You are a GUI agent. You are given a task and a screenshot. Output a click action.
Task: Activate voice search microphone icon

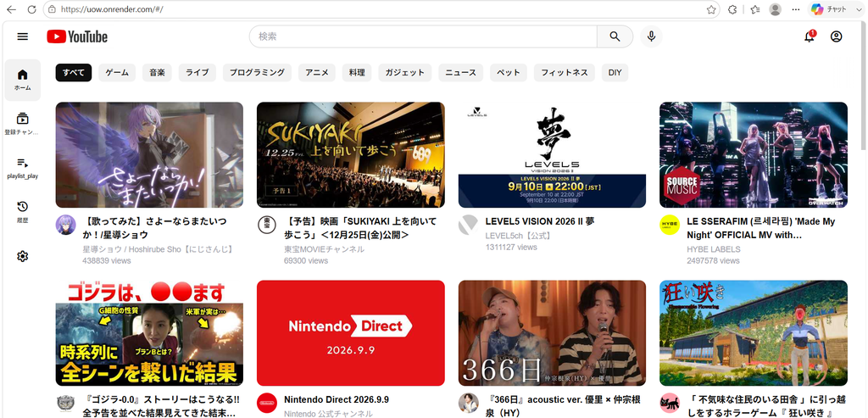652,36
